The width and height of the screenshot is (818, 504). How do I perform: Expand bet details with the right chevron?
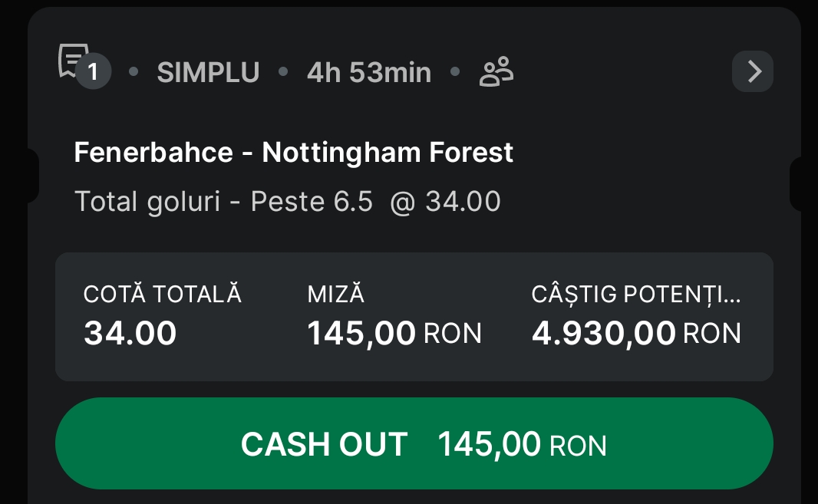click(753, 72)
